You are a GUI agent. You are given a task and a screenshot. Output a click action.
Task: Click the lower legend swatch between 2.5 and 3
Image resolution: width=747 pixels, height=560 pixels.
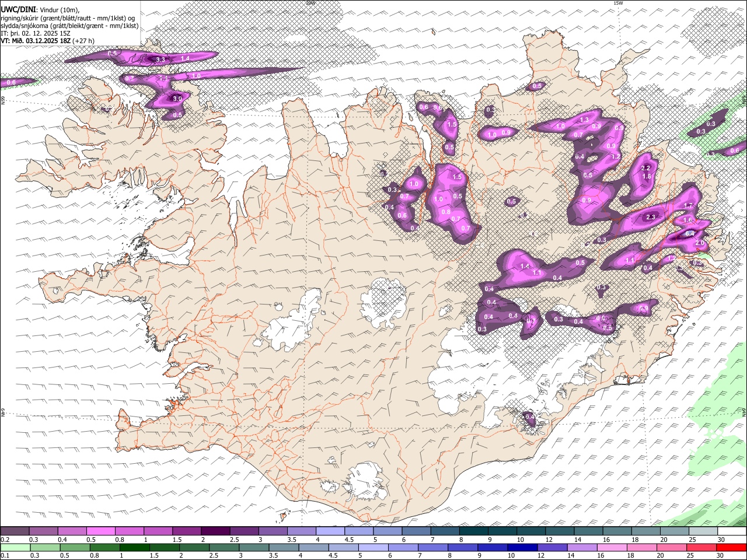[x=224, y=547]
